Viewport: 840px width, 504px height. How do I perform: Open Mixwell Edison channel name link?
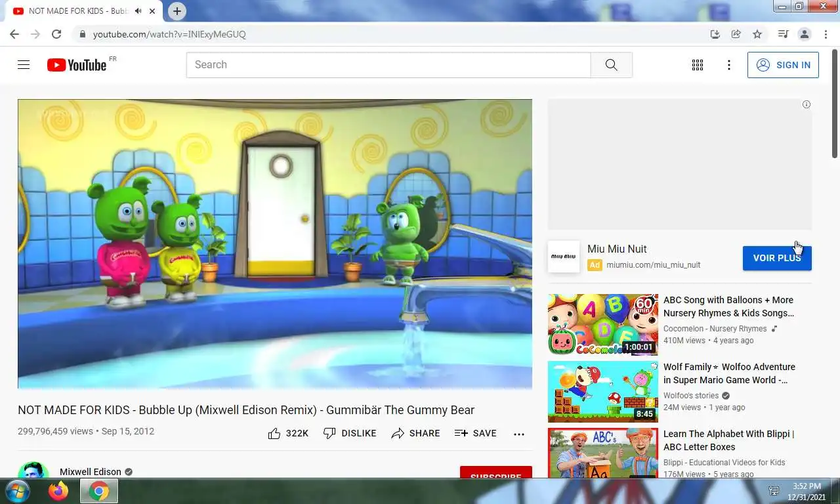coord(91,472)
